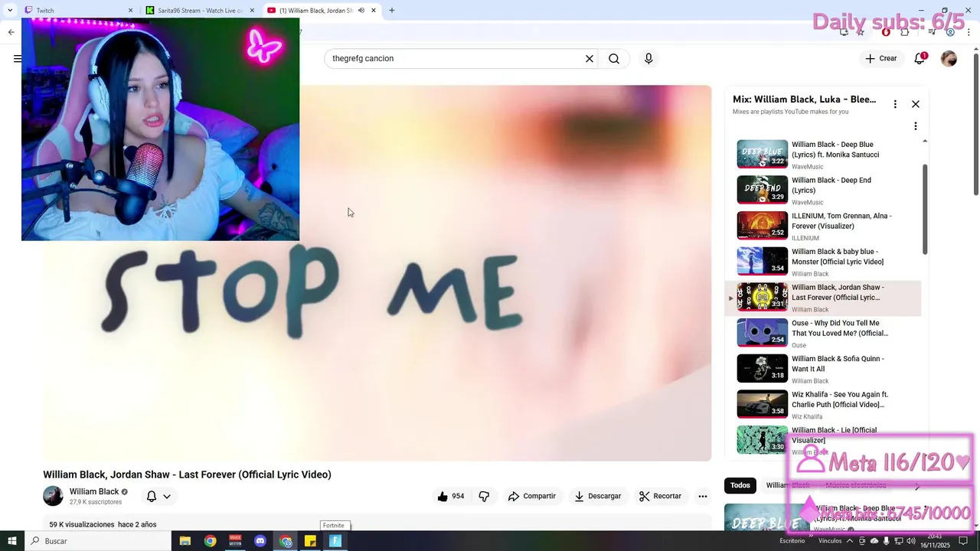
Task: Click the taskbar Buscar search box
Action: [98, 541]
